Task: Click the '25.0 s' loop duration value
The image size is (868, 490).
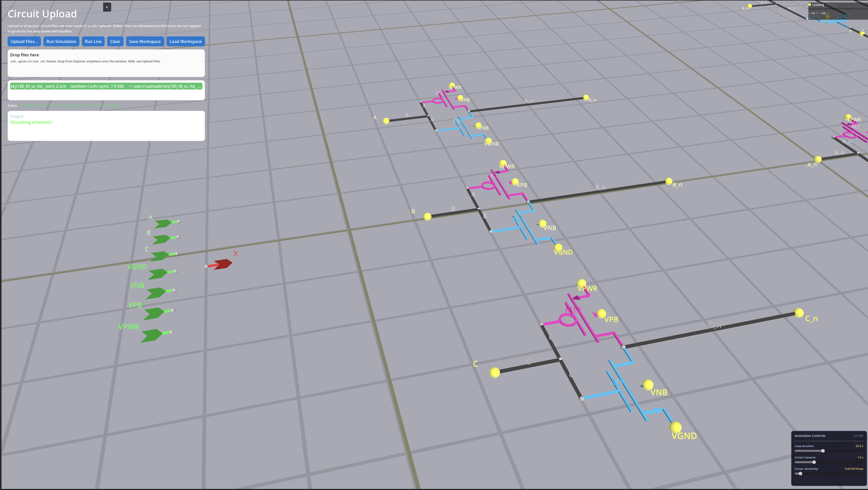Action: 859,446
